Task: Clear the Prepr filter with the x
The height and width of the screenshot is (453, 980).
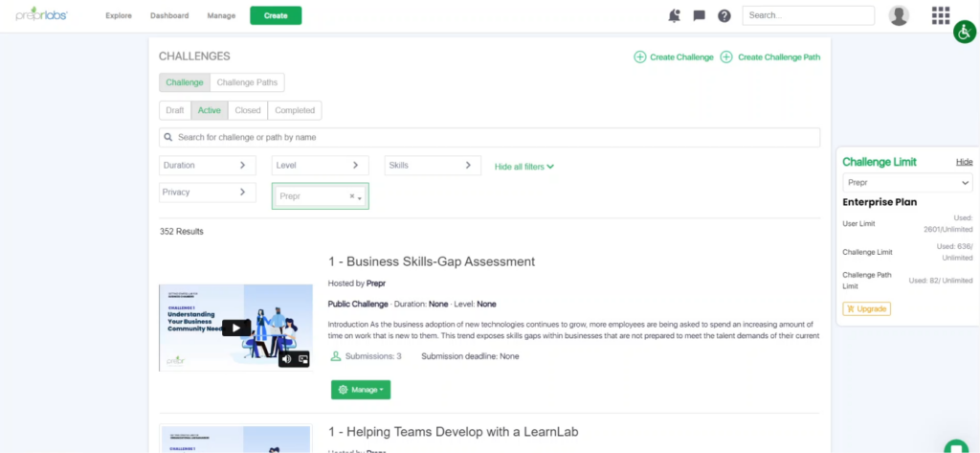Action: (x=352, y=195)
